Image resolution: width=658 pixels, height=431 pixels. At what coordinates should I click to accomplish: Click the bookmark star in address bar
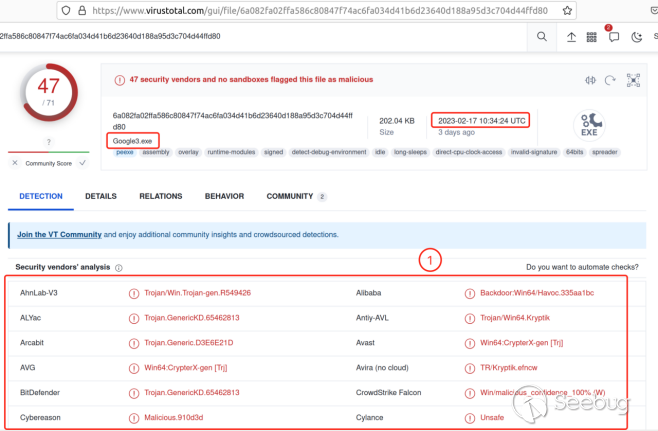(x=567, y=10)
